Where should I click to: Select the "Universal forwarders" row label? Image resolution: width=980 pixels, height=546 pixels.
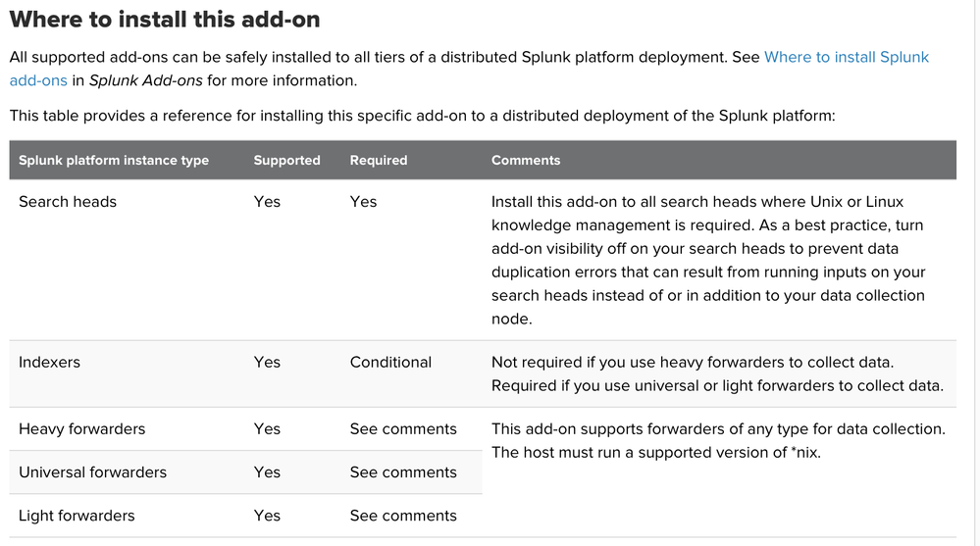pos(92,472)
